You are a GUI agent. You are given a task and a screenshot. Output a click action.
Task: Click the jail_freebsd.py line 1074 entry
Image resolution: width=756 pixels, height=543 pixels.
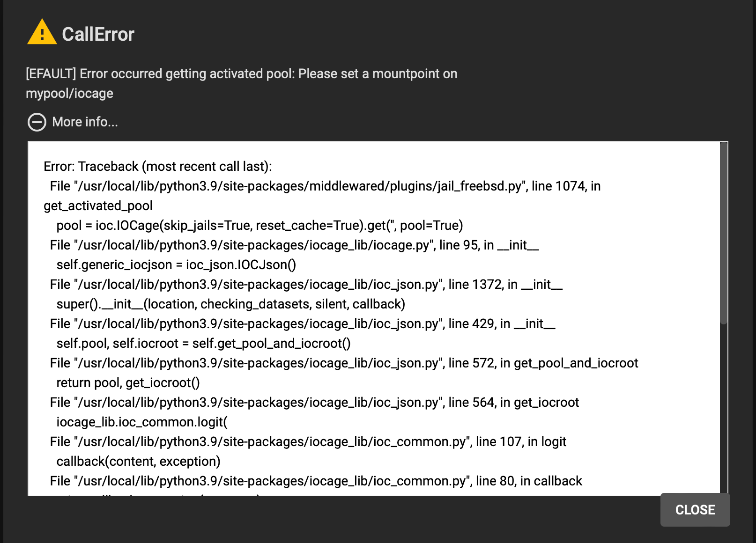pos(325,186)
